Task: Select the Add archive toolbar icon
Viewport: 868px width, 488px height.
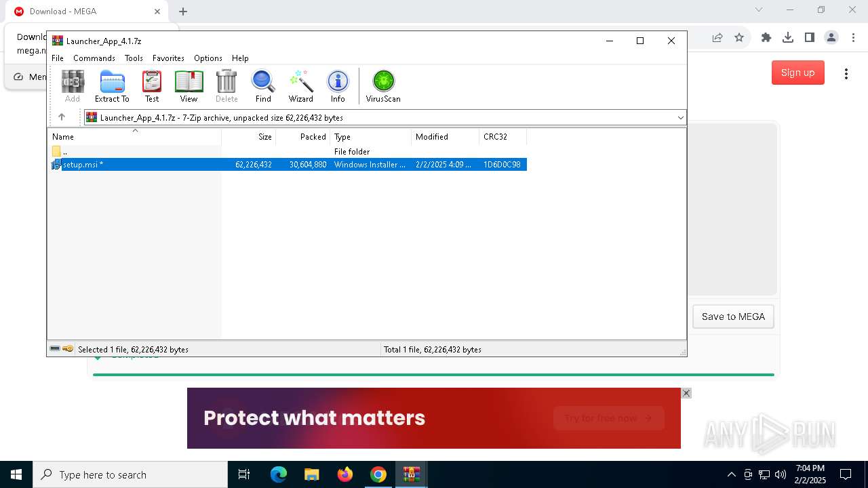Action: tap(73, 86)
